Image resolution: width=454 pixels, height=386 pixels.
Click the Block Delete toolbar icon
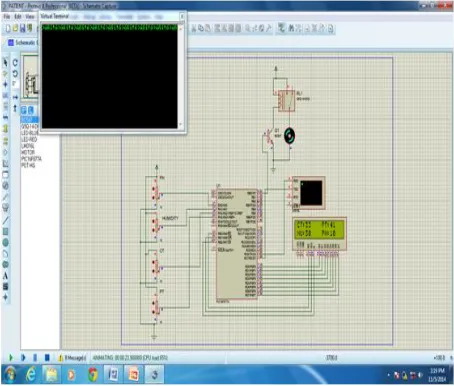click(238, 29)
